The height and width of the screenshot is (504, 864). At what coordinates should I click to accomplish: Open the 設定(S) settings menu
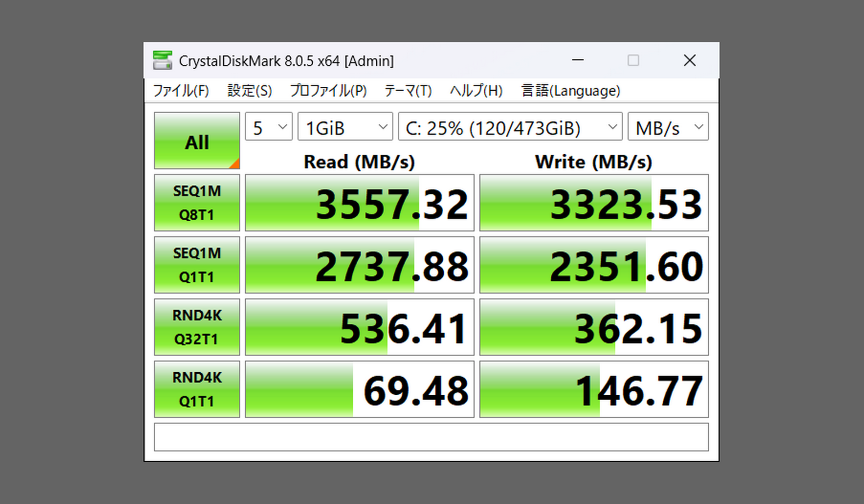(249, 91)
